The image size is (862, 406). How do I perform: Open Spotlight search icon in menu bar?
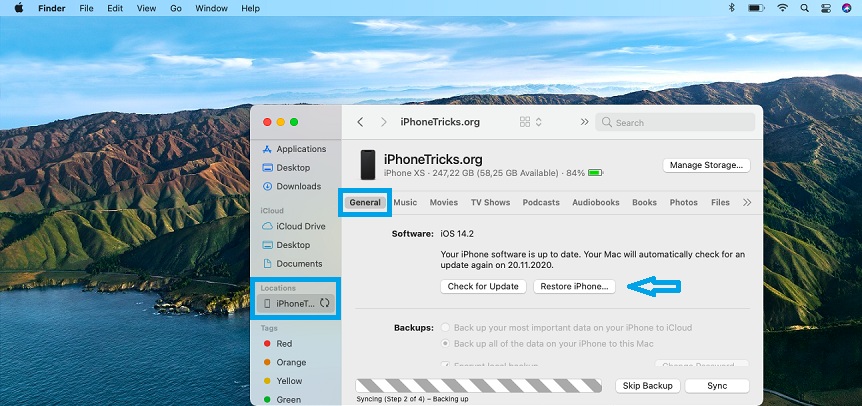(804, 8)
